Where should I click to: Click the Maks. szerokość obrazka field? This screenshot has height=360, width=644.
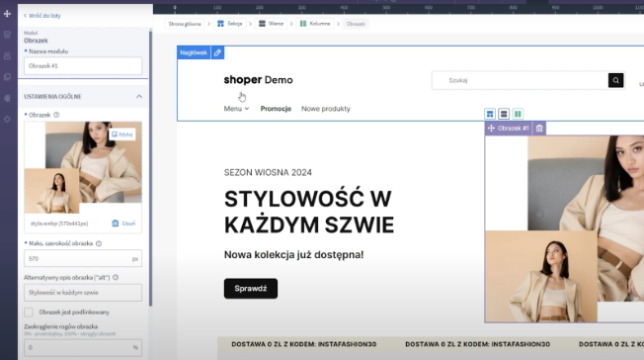(x=83, y=259)
